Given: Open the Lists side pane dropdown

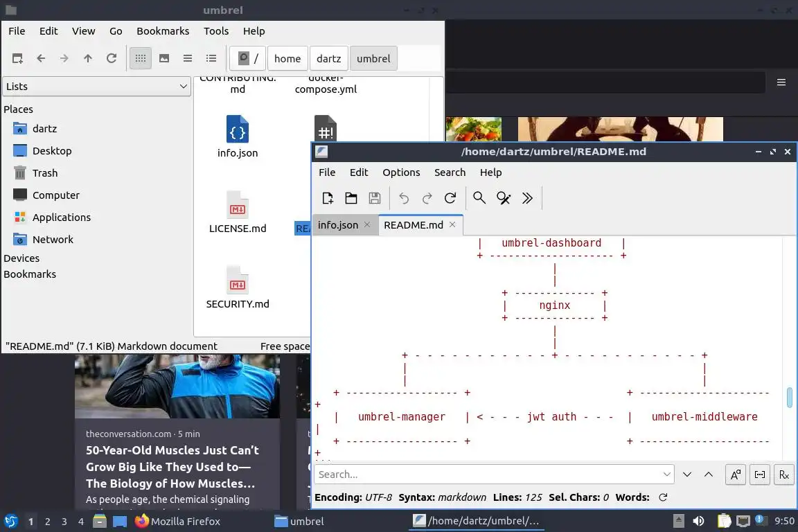Looking at the screenshot, I should 97,87.
